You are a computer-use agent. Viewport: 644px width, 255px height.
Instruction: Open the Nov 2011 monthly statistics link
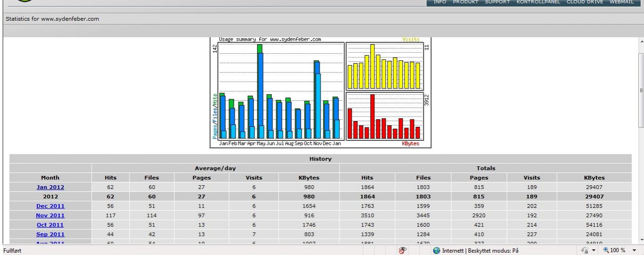point(50,215)
